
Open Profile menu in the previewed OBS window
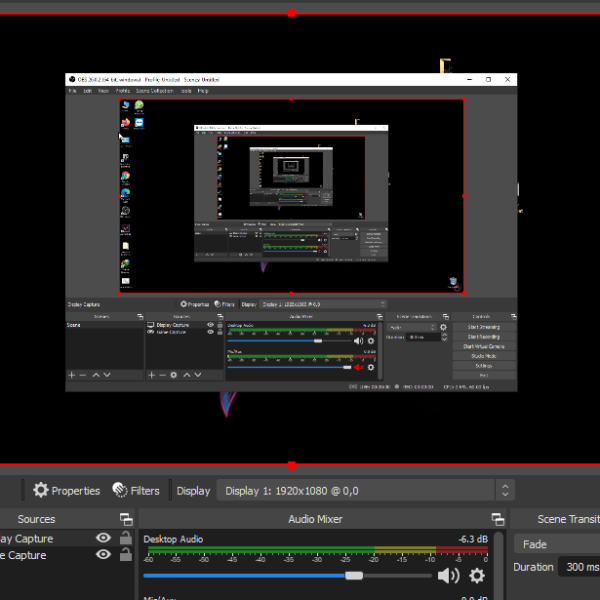click(123, 91)
